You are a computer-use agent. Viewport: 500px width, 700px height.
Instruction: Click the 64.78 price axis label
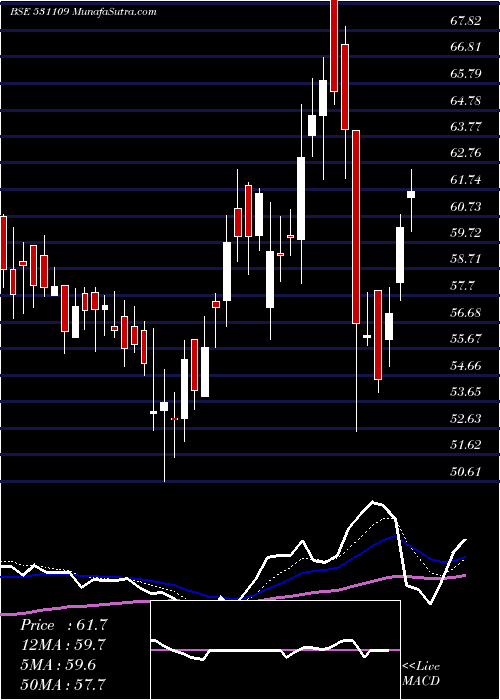pyautogui.click(x=466, y=100)
